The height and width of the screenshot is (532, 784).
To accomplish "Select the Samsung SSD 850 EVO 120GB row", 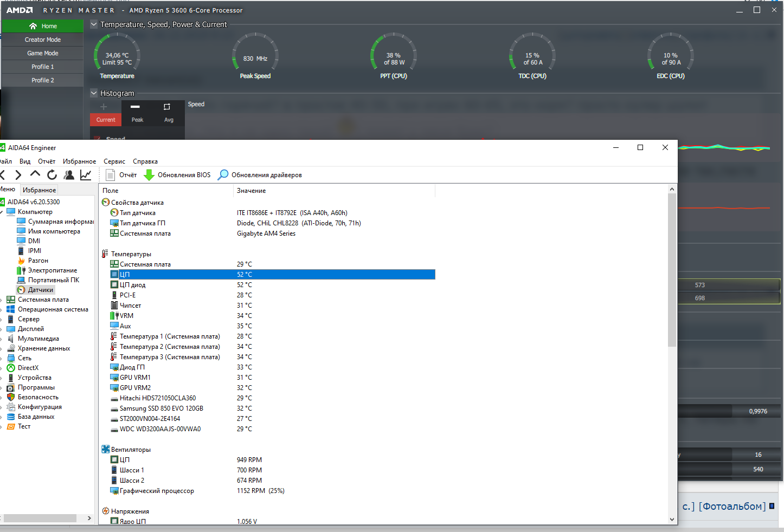I will click(x=272, y=408).
